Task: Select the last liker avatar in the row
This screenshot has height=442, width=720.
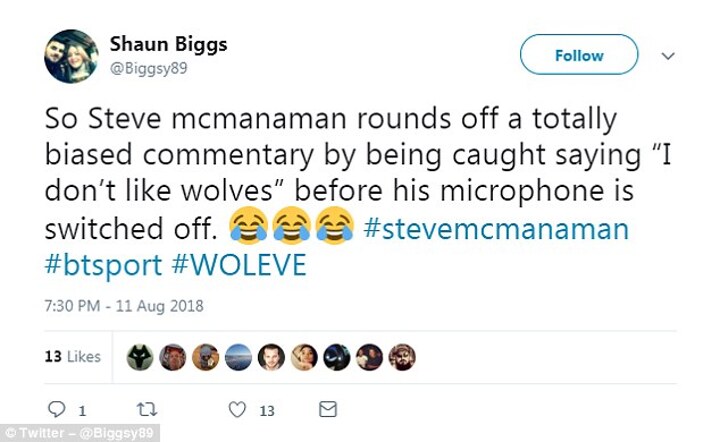Action: (x=401, y=357)
